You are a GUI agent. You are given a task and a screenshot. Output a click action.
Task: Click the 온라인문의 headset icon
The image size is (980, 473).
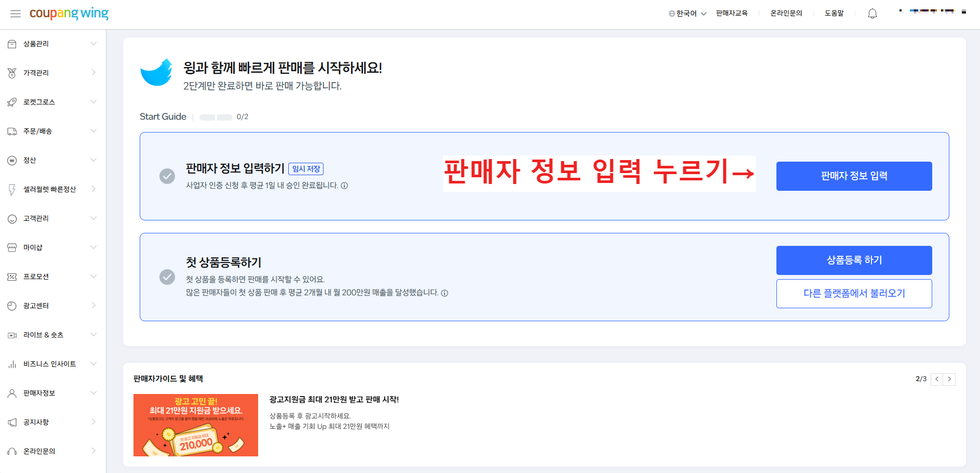[12, 452]
